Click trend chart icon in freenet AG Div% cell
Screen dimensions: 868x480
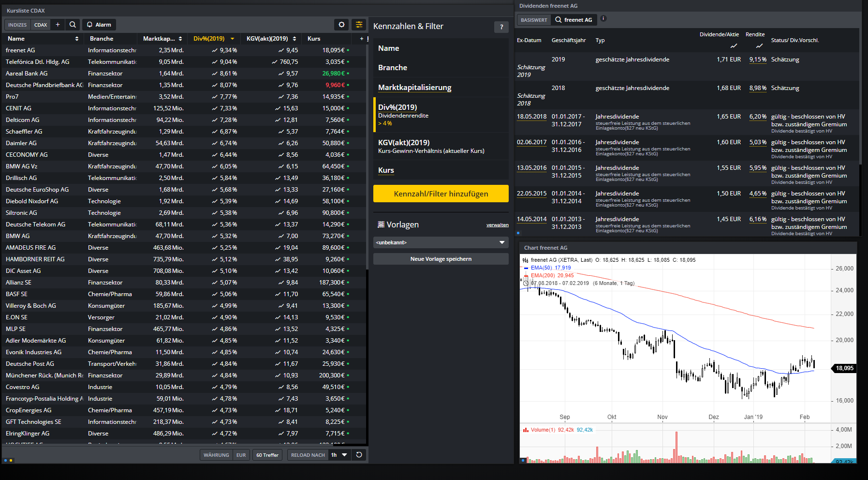tap(215, 50)
